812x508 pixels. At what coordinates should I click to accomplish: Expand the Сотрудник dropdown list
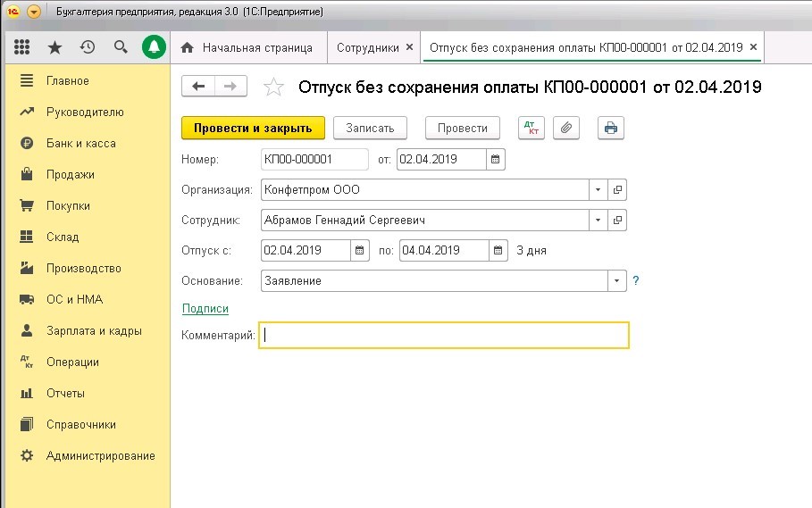pyautogui.click(x=598, y=220)
